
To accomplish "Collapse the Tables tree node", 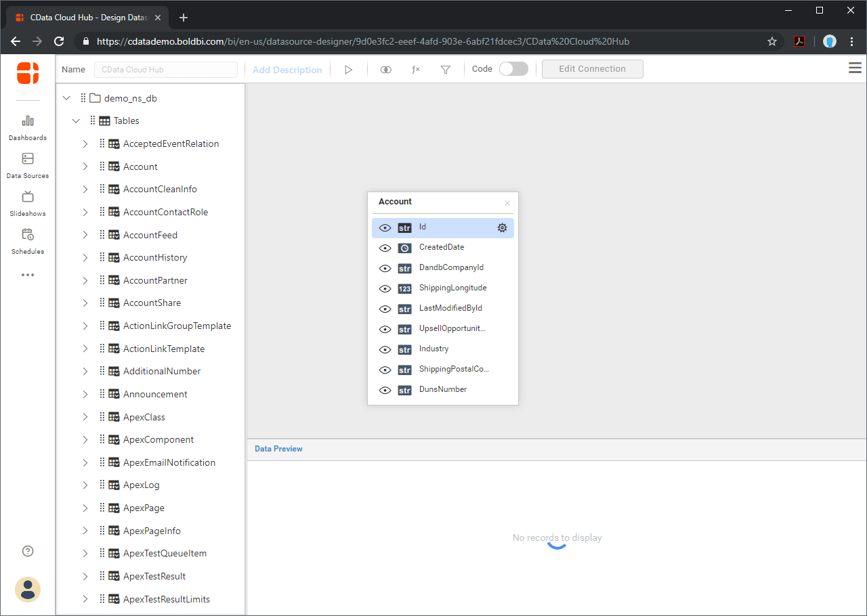I will click(x=76, y=121).
